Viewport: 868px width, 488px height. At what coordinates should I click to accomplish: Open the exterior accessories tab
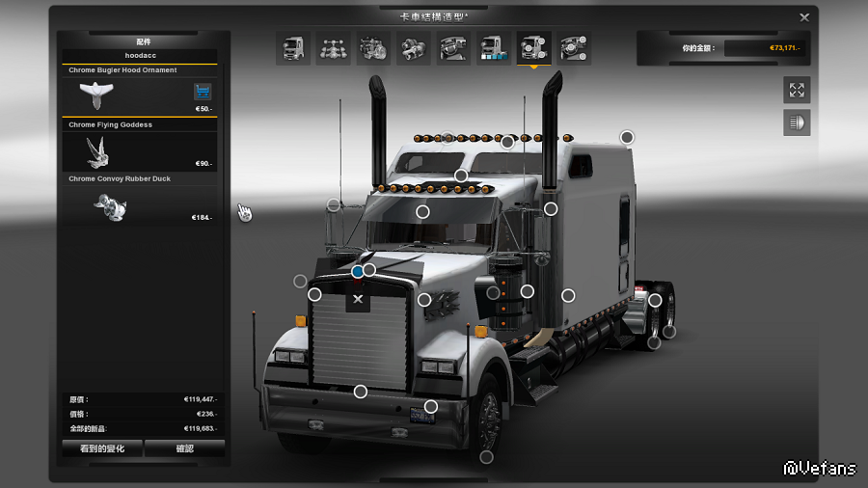point(533,48)
